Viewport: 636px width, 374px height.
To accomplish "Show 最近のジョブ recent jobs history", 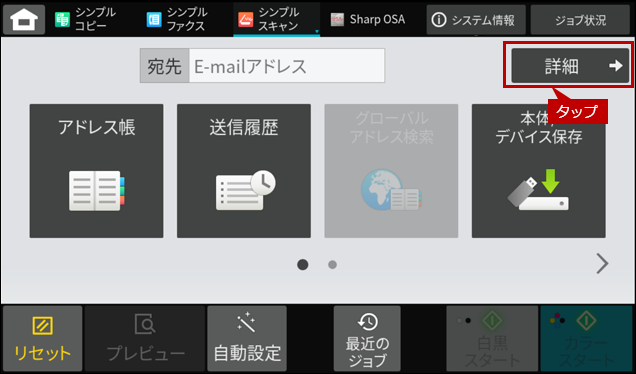I will pyautogui.click(x=367, y=339).
